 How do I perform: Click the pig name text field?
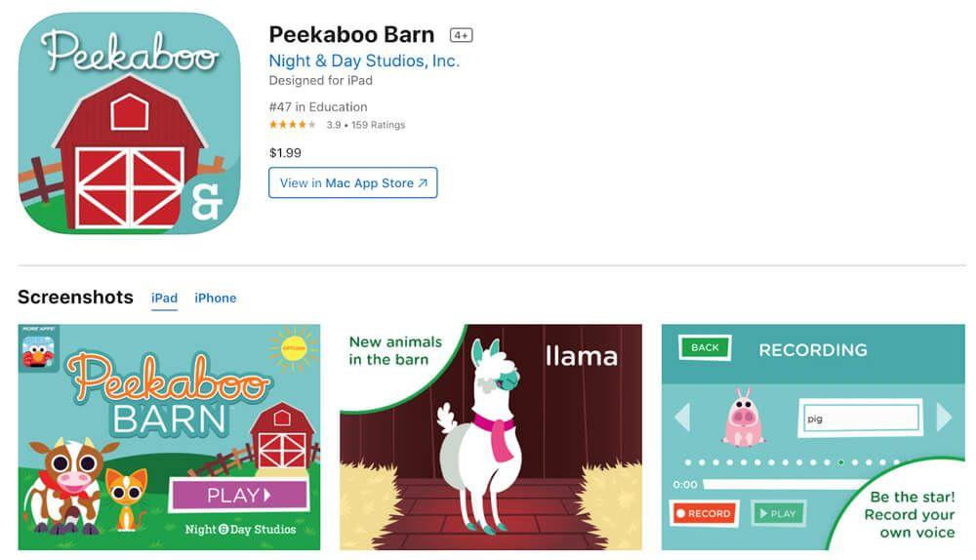pos(861,419)
